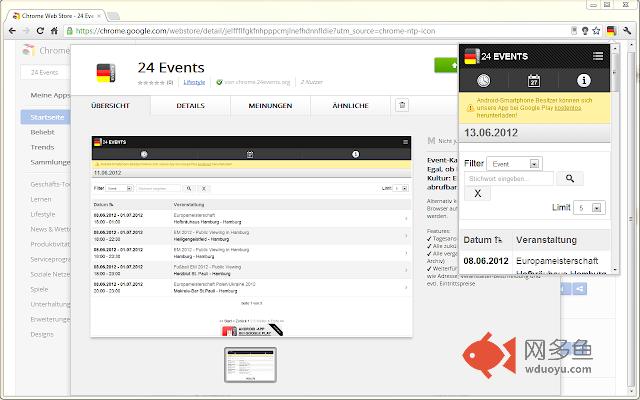Click the green install button
This screenshot has width=640, height=400.
tap(446, 65)
